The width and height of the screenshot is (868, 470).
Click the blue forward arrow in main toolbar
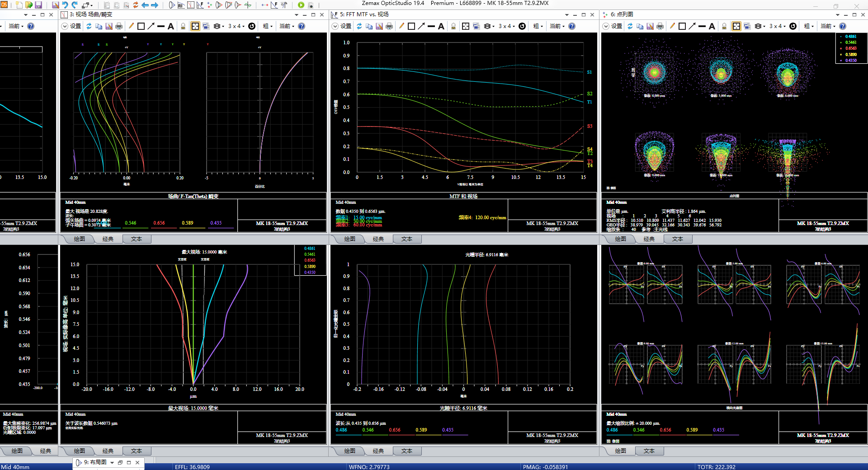pos(155,5)
